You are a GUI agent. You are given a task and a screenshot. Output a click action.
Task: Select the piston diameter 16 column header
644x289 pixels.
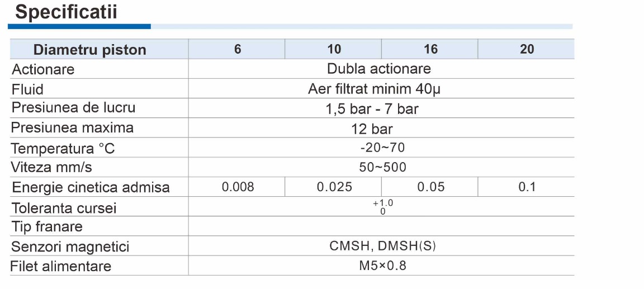pos(430,49)
